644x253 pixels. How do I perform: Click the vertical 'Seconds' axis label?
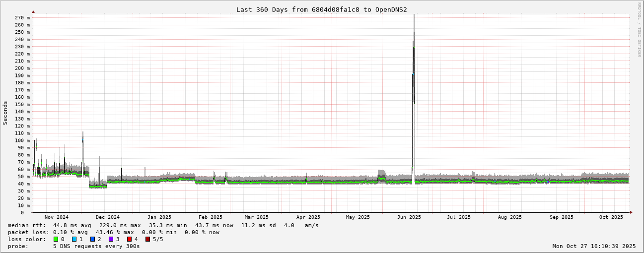pos(5,113)
